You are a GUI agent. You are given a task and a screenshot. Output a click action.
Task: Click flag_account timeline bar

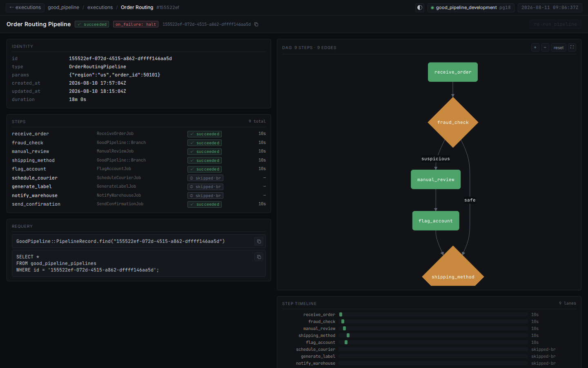click(x=346, y=343)
